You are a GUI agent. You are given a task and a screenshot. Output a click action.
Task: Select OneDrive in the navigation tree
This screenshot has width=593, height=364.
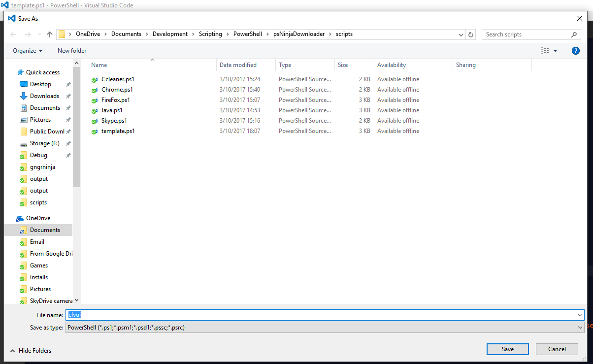point(38,218)
